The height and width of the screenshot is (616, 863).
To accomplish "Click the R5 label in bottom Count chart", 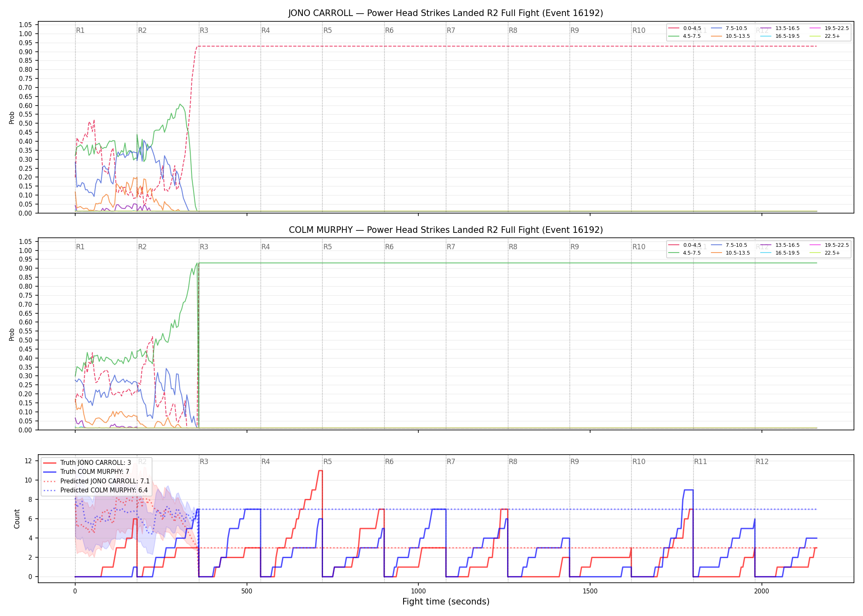I will pyautogui.click(x=327, y=462).
